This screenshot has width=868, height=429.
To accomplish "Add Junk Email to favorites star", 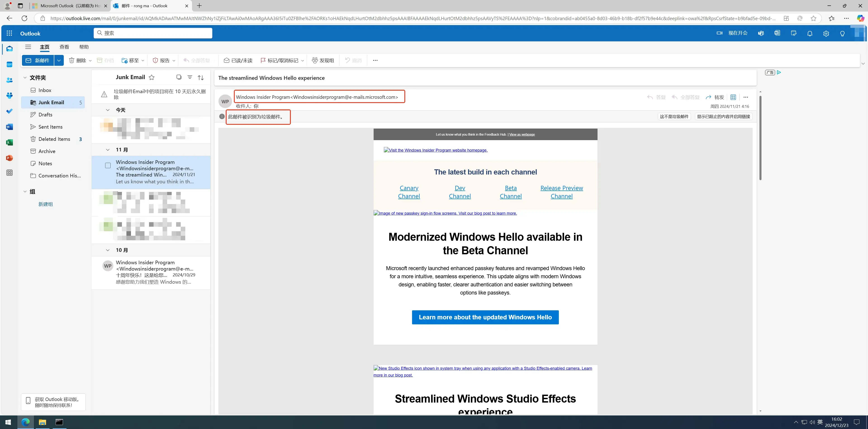I will (x=152, y=77).
